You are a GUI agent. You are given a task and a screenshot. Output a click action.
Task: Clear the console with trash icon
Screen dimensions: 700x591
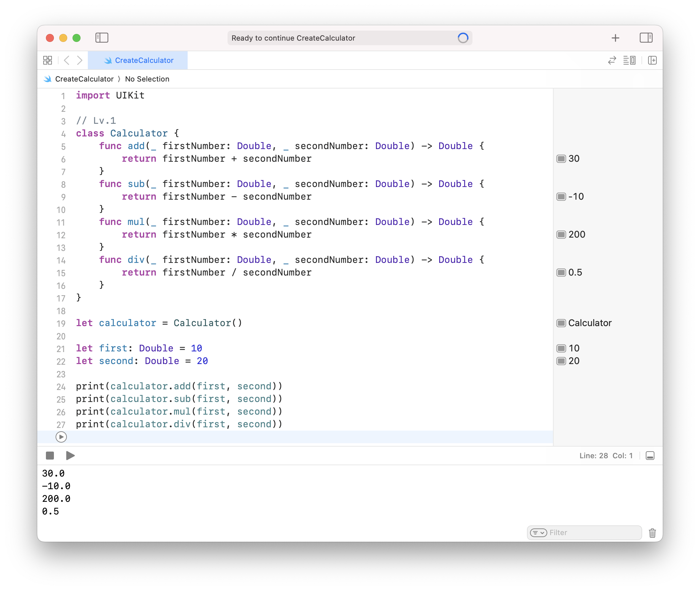[652, 533]
